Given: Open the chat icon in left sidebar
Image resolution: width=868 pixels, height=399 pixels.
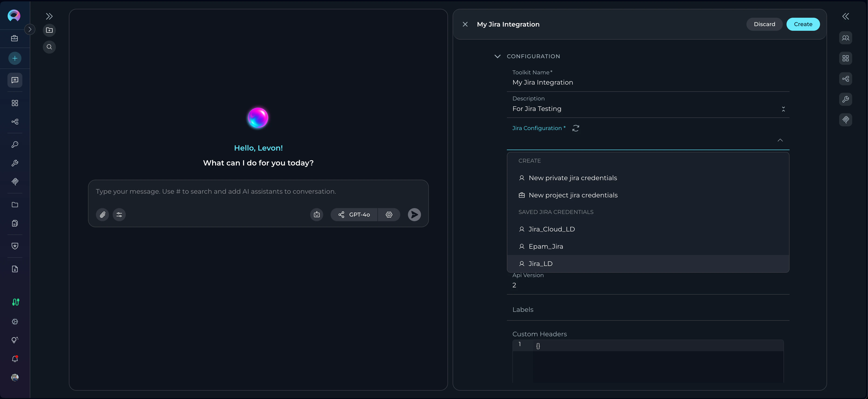Looking at the screenshot, I should click(x=15, y=80).
